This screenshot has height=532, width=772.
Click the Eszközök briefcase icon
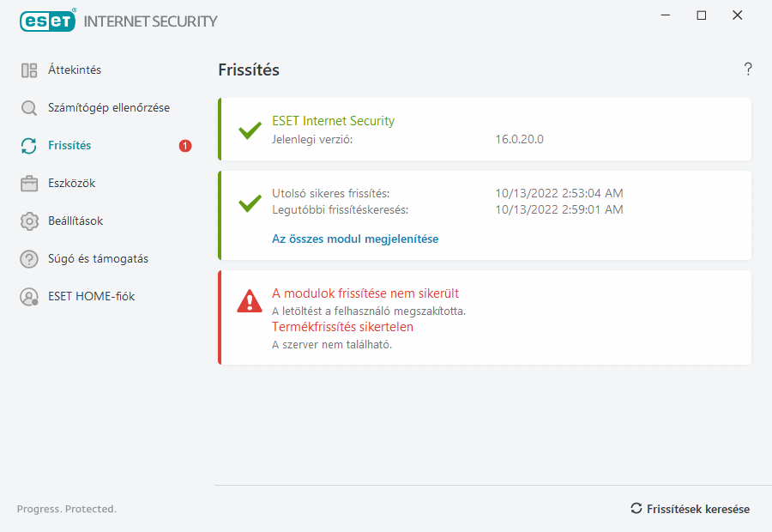pos(29,184)
